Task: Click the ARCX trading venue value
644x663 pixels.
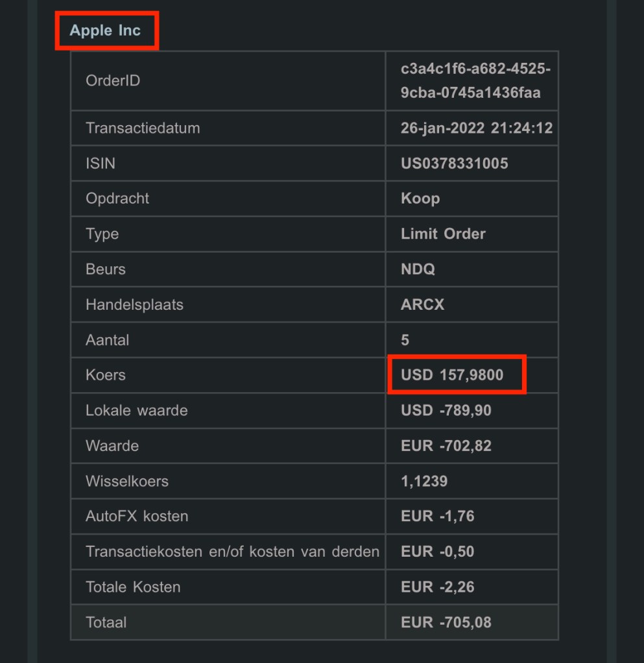Action: pos(422,305)
